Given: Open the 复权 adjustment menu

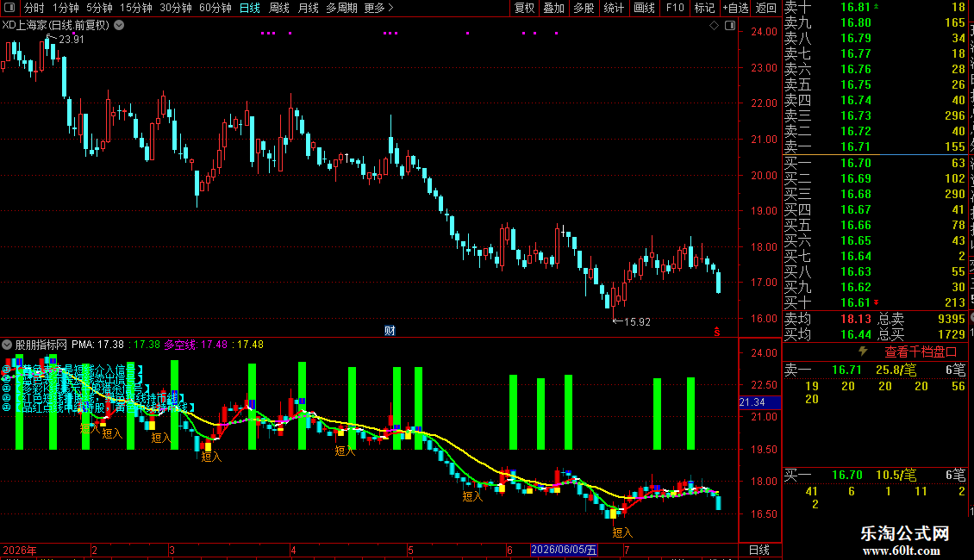Looking at the screenshot, I should 524,8.
